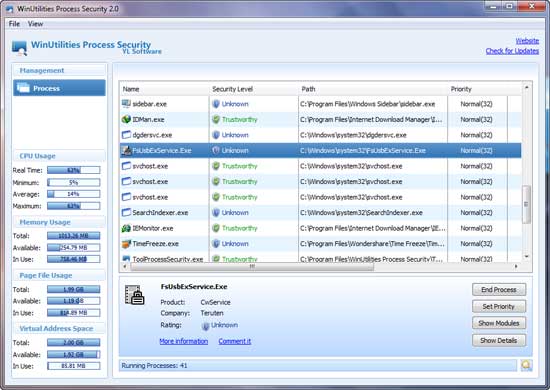Click the vertical scrollbar up arrow
Viewport: 550px width, 390px height.
(x=526, y=87)
